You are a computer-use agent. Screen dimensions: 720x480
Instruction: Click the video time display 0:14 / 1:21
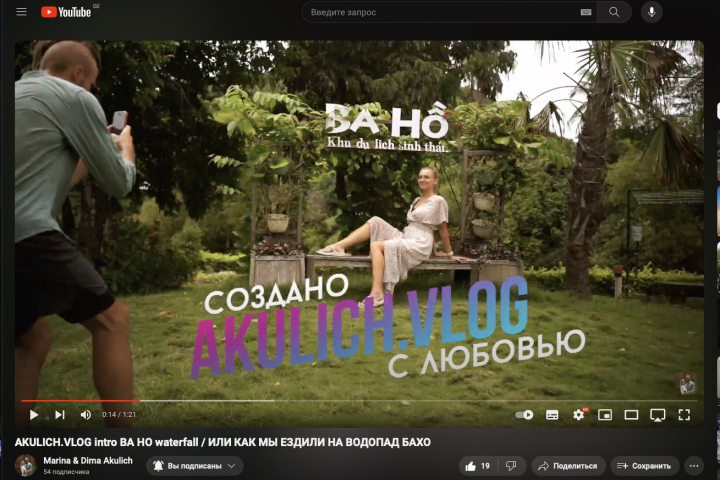coord(119,415)
